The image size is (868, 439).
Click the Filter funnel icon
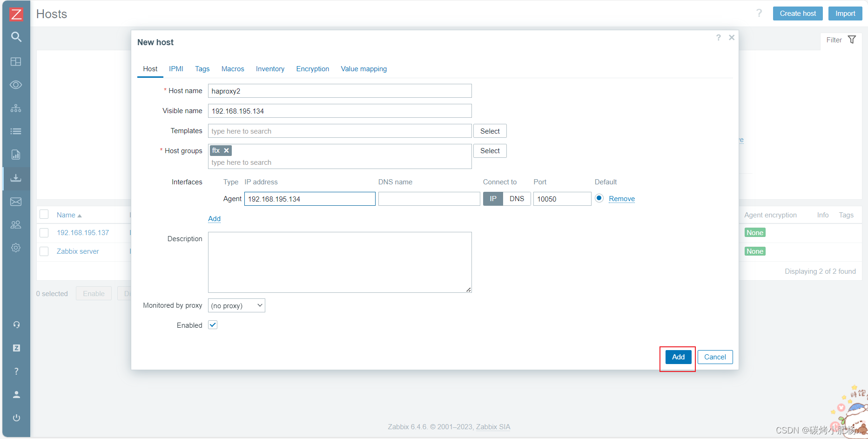852,40
